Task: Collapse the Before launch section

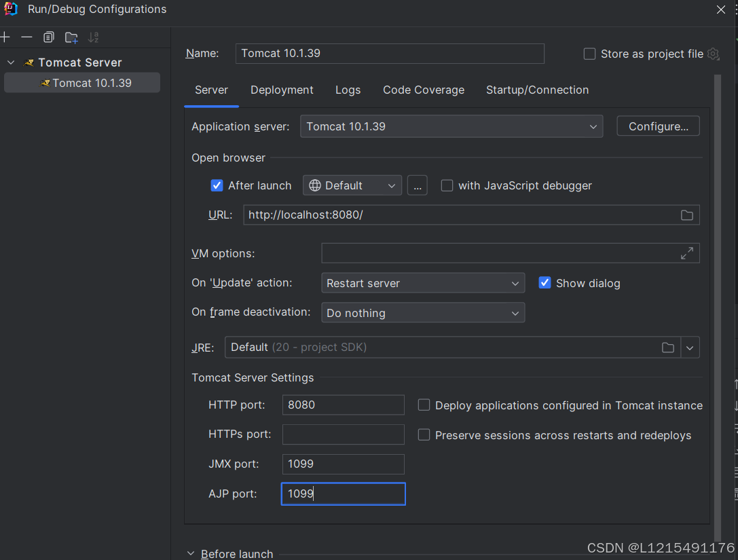Action: [191, 553]
